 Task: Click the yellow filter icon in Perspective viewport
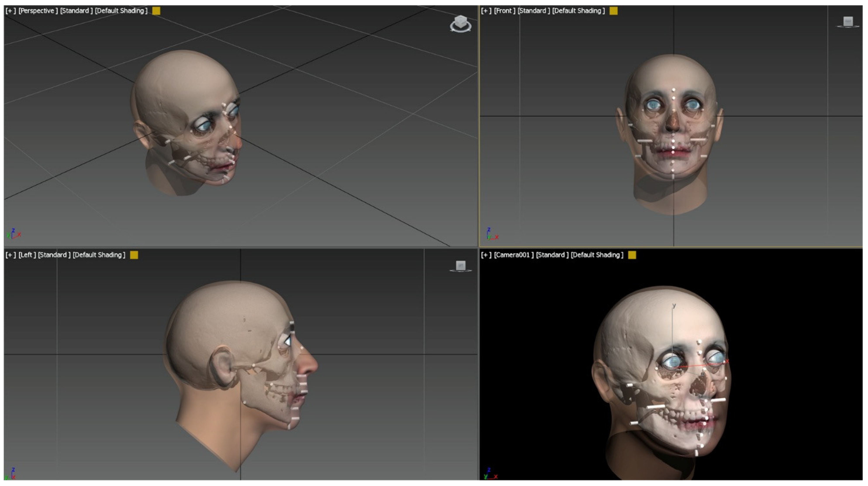(156, 11)
